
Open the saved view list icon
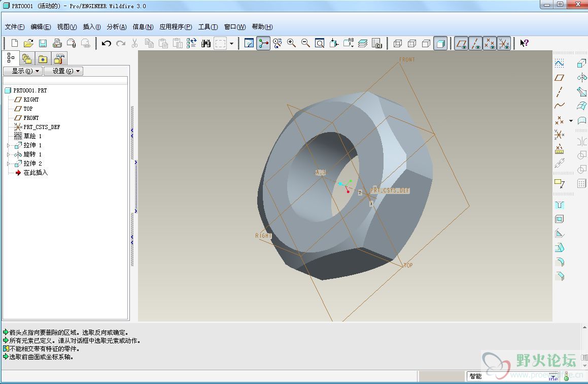coord(349,43)
